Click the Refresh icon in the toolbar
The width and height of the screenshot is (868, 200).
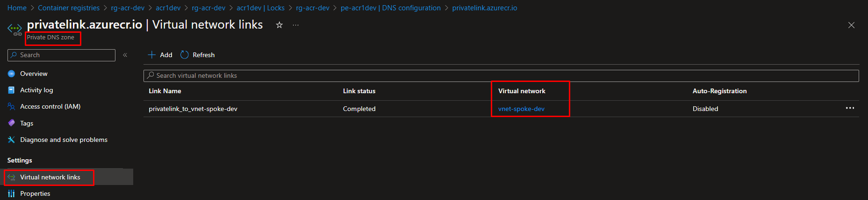[x=184, y=55]
